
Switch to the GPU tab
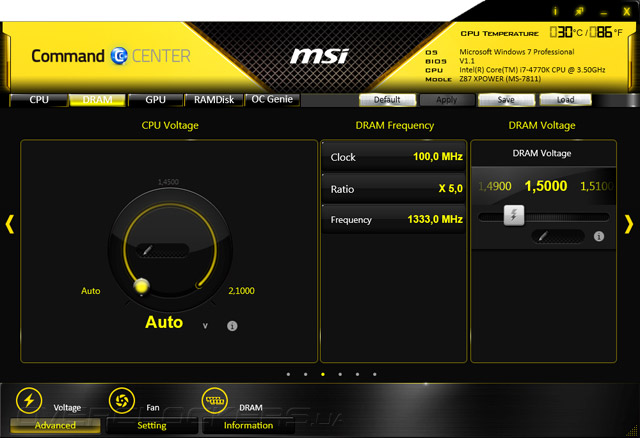(x=156, y=100)
